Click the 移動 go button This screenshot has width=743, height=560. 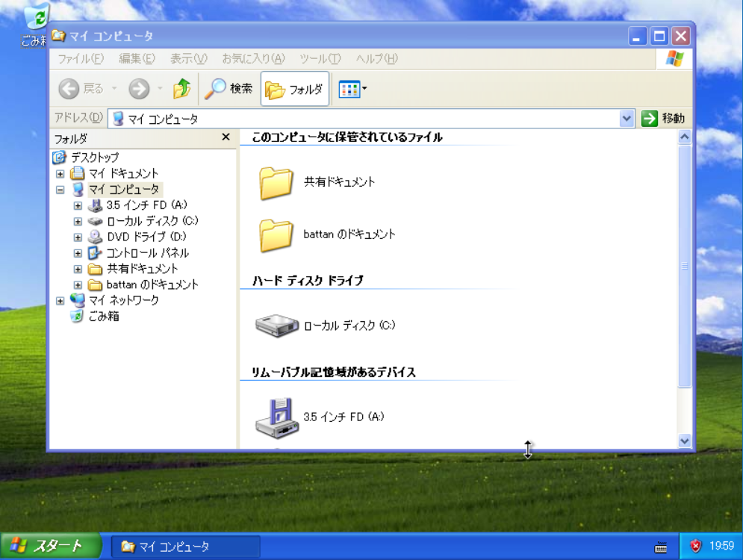pyautogui.click(x=663, y=119)
